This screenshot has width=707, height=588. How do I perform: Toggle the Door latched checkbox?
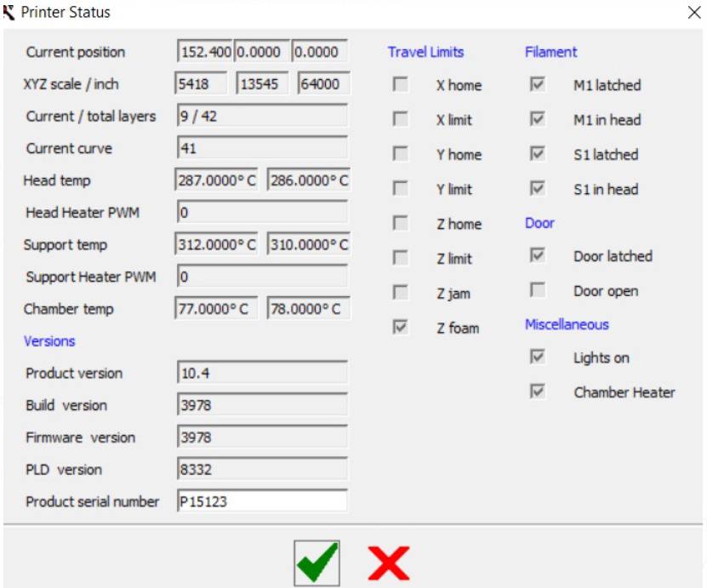pyautogui.click(x=537, y=255)
